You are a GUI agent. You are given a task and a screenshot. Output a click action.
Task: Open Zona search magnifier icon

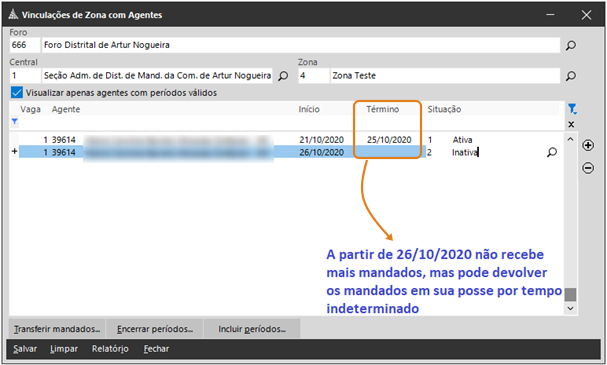571,75
